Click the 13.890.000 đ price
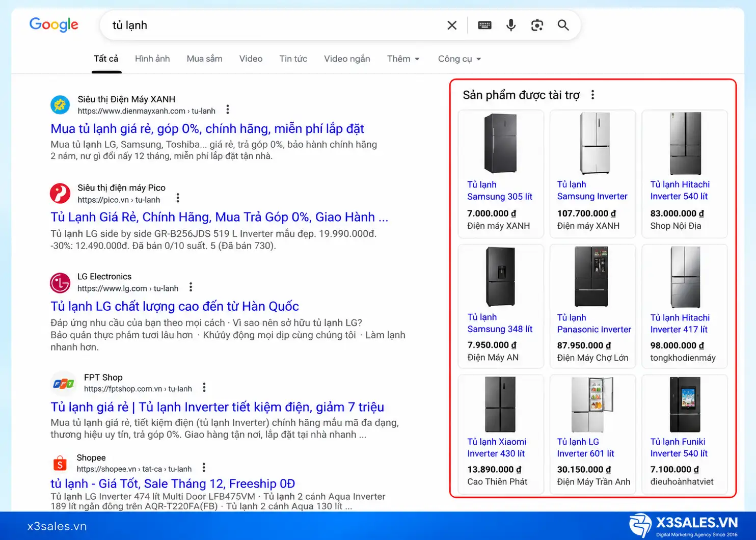Image resolution: width=756 pixels, height=540 pixels. click(494, 470)
